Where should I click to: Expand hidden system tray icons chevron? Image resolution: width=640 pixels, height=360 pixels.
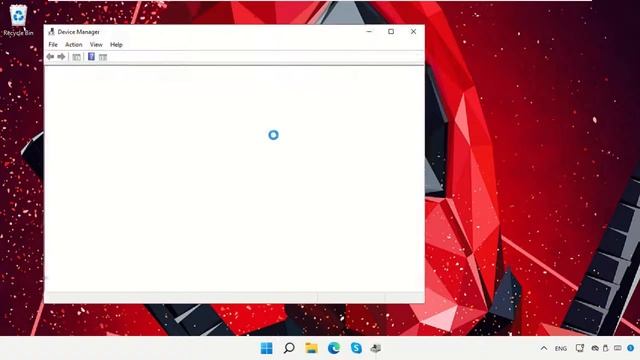pyautogui.click(x=544, y=348)
